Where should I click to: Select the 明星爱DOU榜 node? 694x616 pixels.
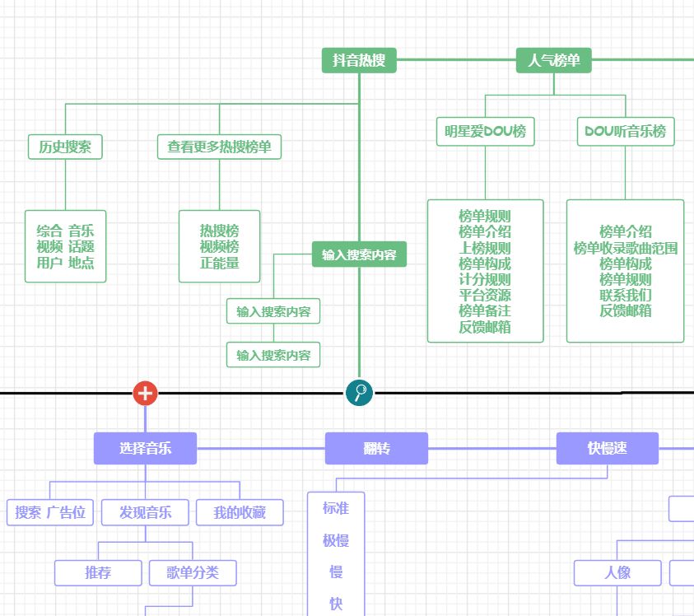coord(486,131)
